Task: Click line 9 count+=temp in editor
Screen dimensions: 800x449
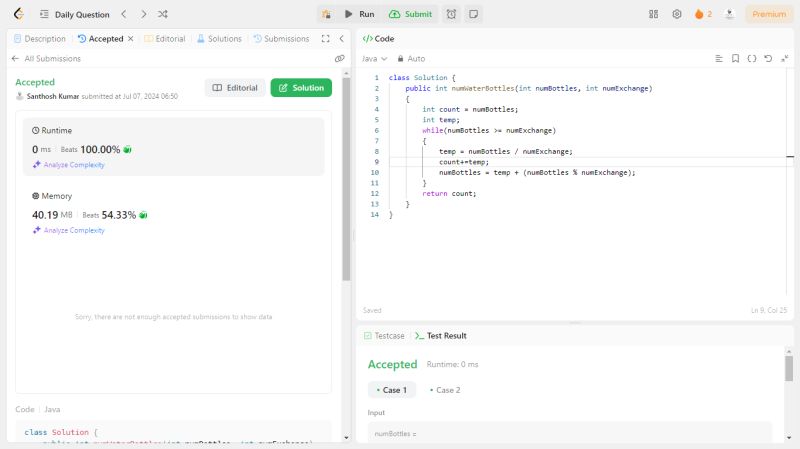Action: click(x=464, y=162)
